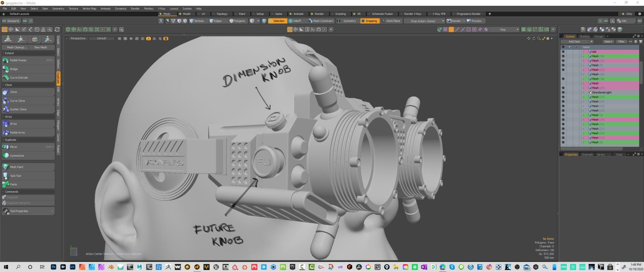Select the Clone tool

click(28, 92)
